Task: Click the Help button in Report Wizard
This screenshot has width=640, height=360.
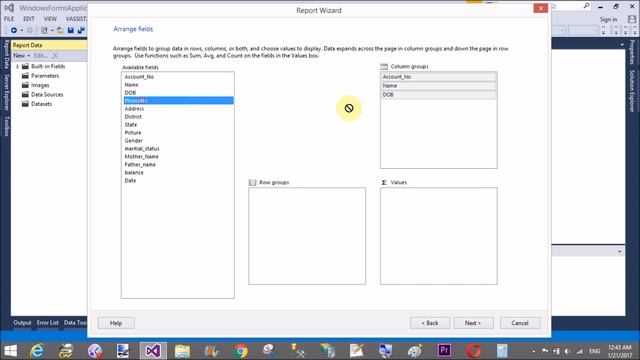Action: click(116, 323)
